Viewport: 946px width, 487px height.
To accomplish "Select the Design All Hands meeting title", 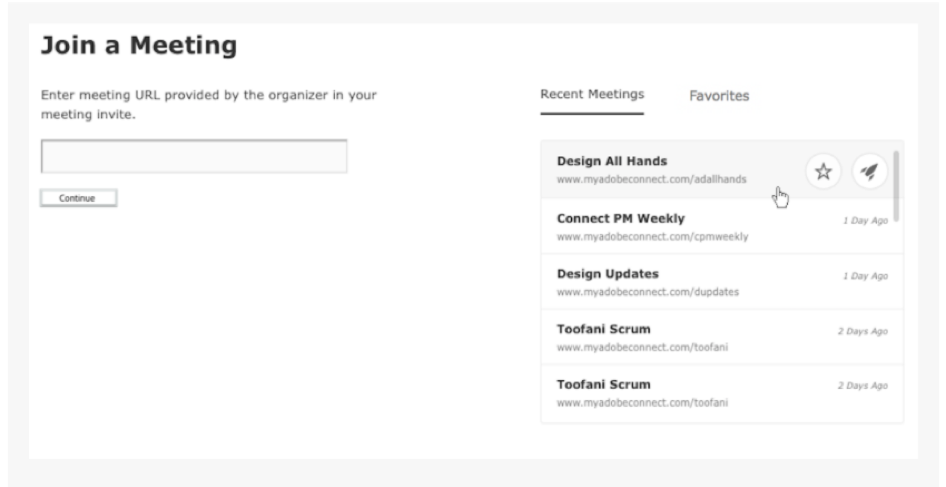I will 612,161.
